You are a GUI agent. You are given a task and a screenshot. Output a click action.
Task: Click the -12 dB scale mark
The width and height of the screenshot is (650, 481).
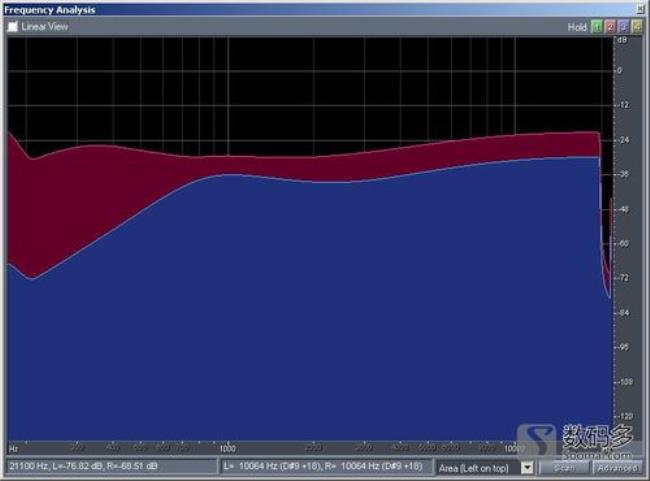point(624,105)
